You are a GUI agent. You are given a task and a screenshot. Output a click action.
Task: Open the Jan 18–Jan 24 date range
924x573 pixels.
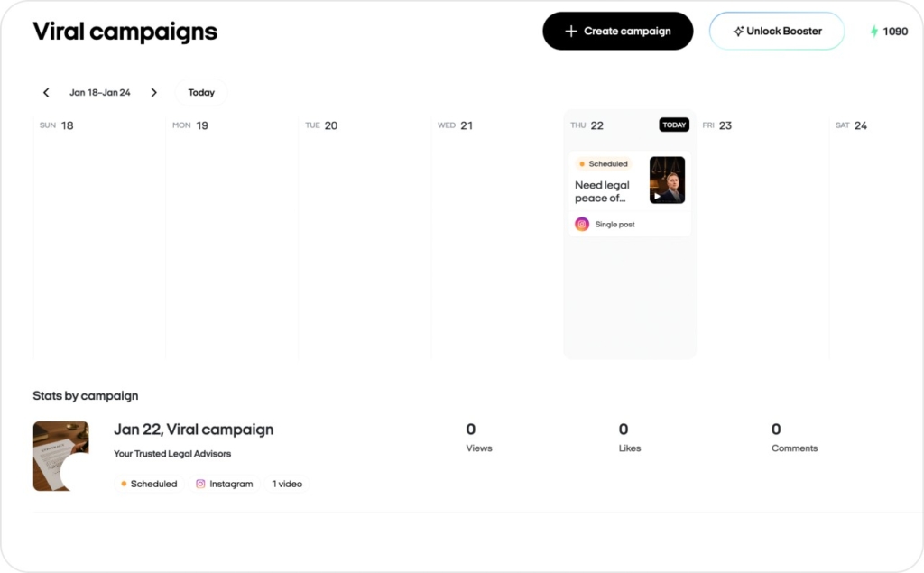pos(99,92)
